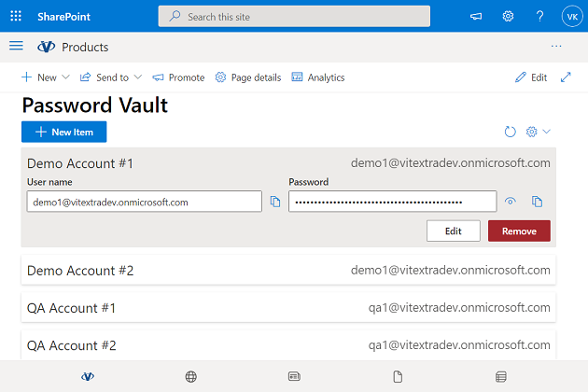This screenshot has height=392, width=588.
Task: Open the vault settings gear icon
Action: [x=531, y=132]
